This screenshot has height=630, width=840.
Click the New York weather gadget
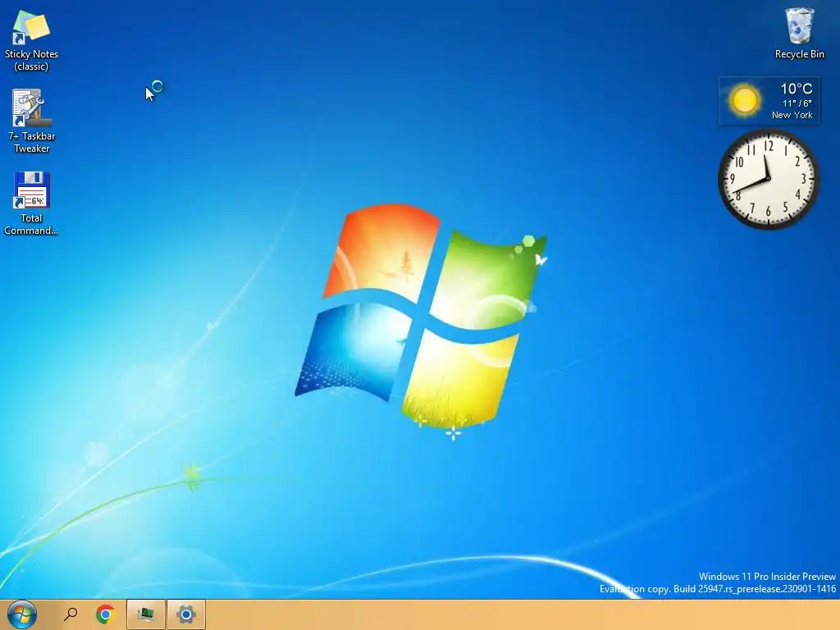[769, 101]
